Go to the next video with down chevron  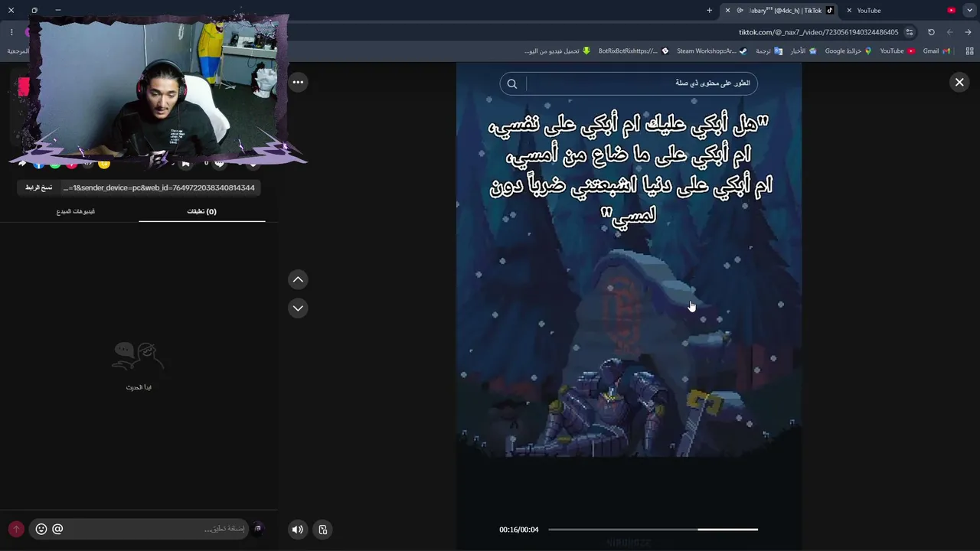[298, 308]
